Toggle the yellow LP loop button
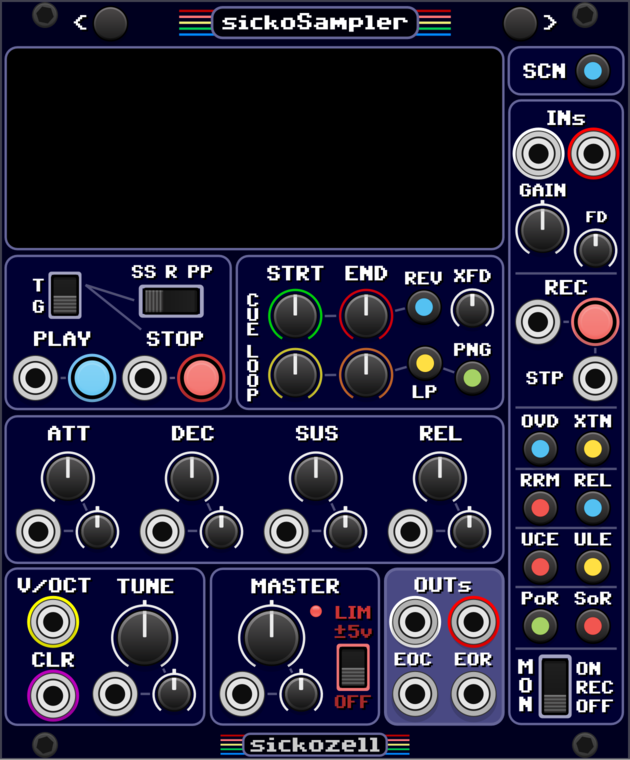This screenshot has height=760, width=630. coord(425,363)
